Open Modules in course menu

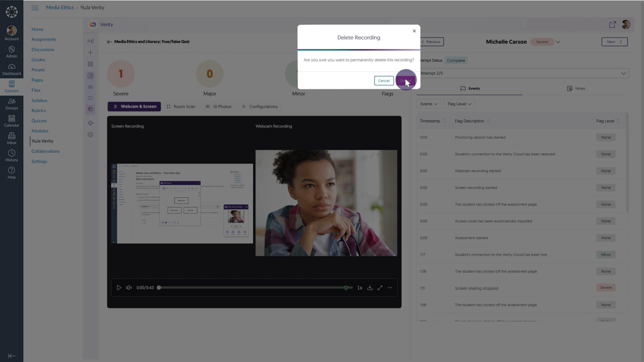40,131
